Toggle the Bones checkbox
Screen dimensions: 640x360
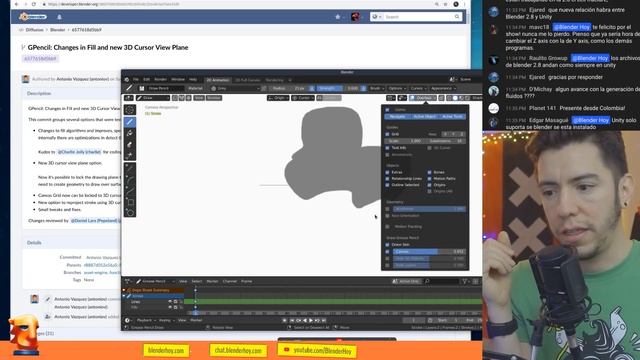pos(430,172)
